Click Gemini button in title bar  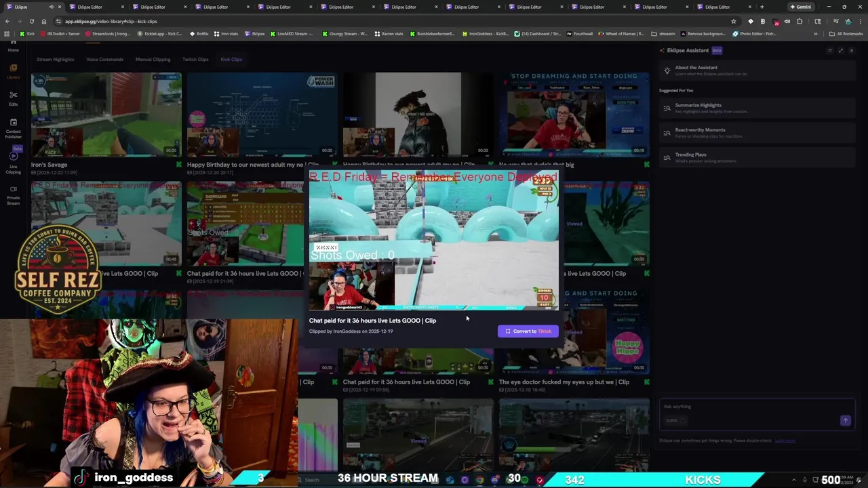point(800,7)
